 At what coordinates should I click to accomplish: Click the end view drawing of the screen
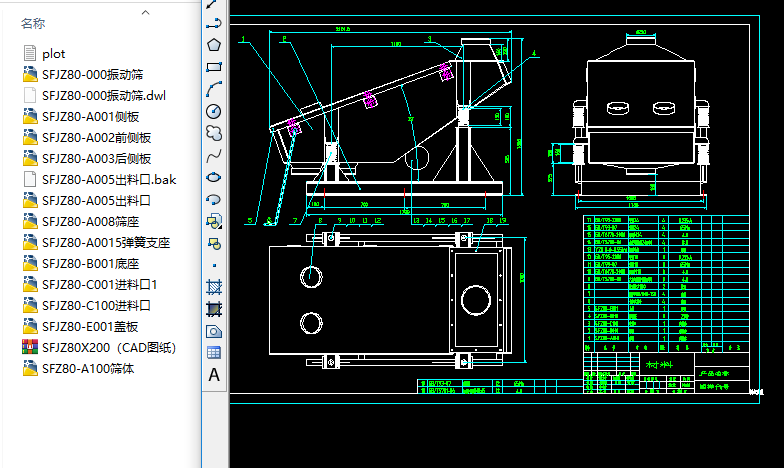tap(640, 118)
